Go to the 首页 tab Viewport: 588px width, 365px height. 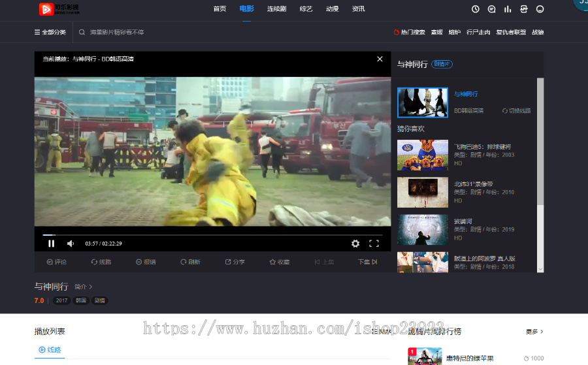[x=220, y=9]
